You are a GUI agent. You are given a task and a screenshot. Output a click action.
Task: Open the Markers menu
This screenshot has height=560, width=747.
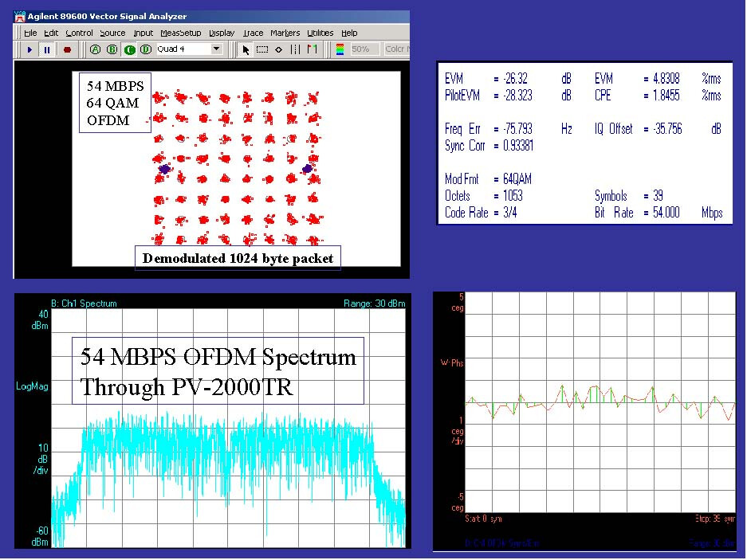coord(285,33)
